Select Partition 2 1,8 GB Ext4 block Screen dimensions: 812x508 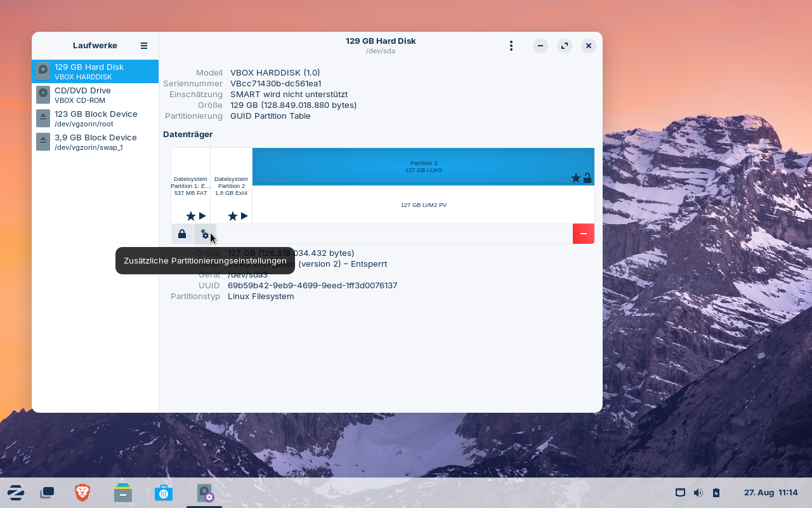point(231,185)
